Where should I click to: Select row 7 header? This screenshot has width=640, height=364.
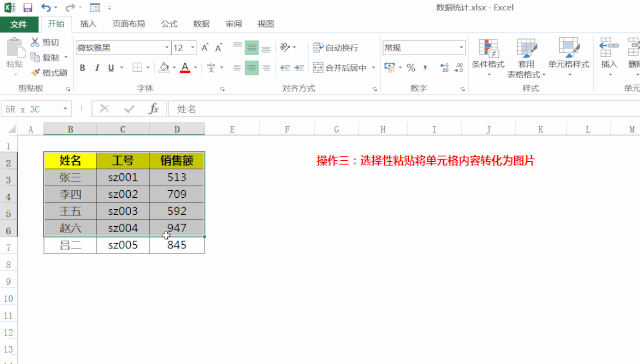point(9,247)
